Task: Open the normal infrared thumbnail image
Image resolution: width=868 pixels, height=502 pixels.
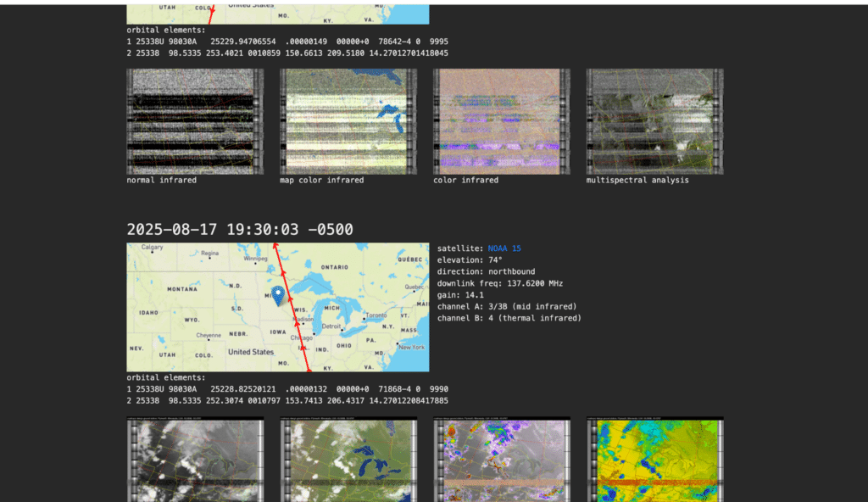Action: 195,121
